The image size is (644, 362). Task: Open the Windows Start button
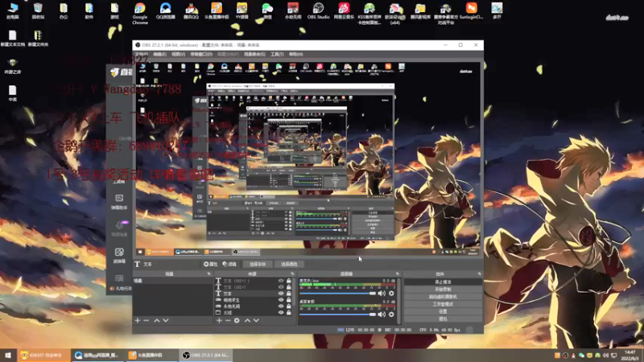click(8, 356)
